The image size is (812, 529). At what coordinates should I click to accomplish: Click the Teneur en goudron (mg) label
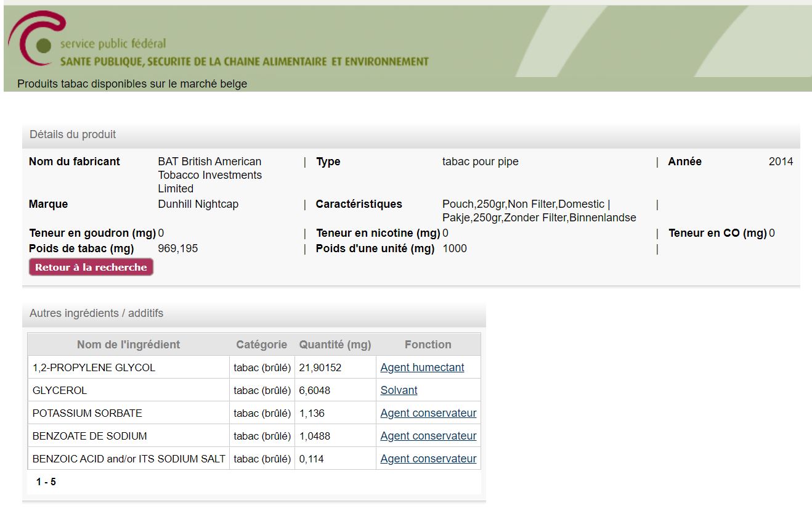click(92, 233)
